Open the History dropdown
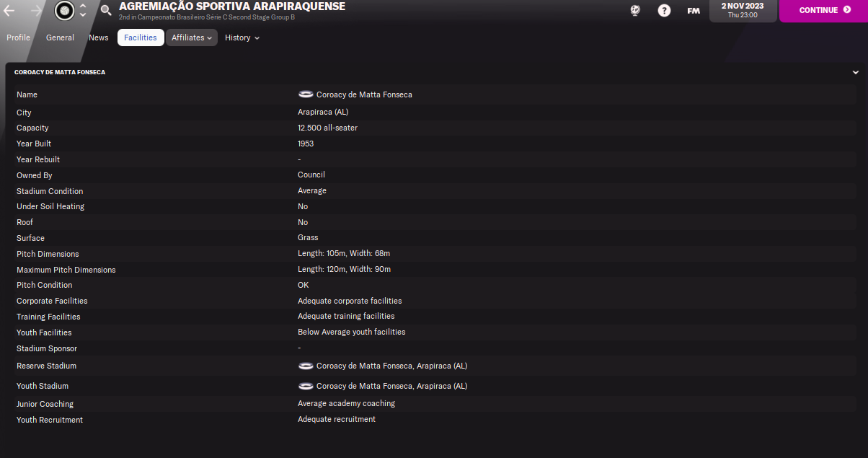Screen dimensions: 868x458 pyautogui.click(x=242, y=38)
